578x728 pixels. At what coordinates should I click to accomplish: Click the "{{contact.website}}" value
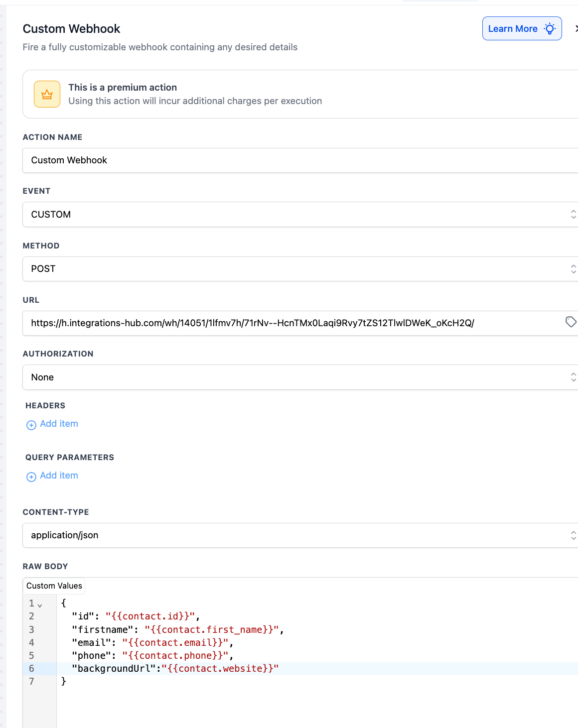pyautogui.click(x=220, y=669)
